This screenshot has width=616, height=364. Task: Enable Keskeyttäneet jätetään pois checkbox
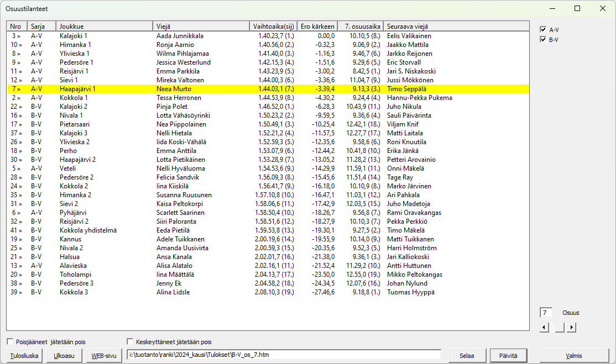(130, 342)
